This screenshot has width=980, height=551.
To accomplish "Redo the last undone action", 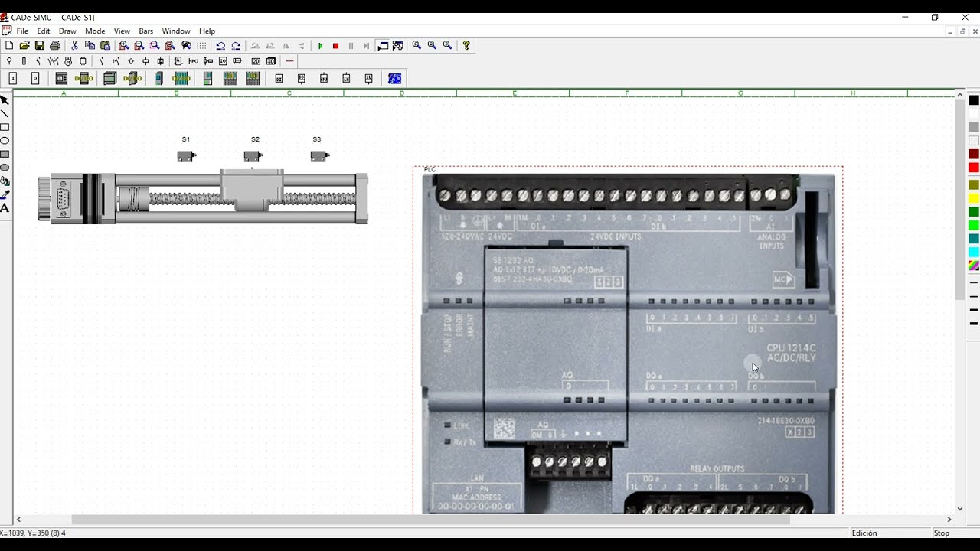I will click(x=236, y=46).
